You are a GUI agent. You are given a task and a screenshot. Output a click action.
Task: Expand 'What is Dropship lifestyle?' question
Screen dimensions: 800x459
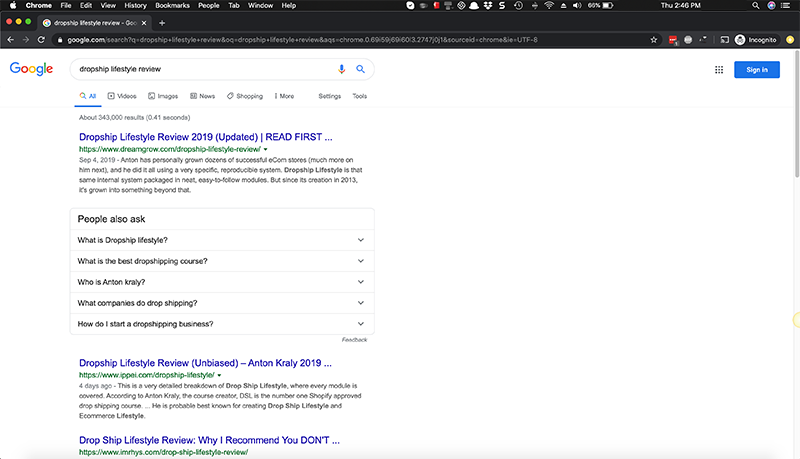pyautogui.click(x=222, y=240)
